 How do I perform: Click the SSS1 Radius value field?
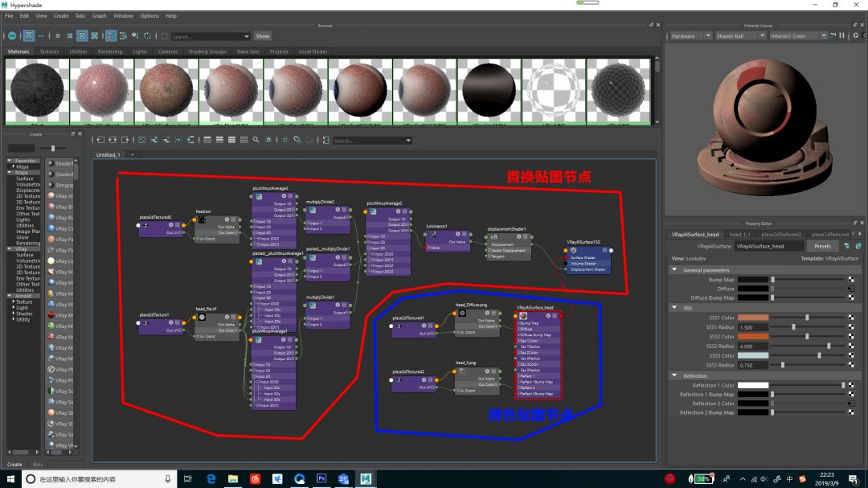click(x=753, y=327)
